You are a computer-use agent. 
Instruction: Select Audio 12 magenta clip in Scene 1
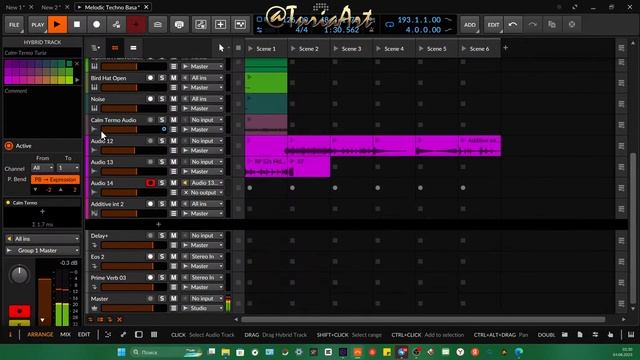tap(266, 146)
